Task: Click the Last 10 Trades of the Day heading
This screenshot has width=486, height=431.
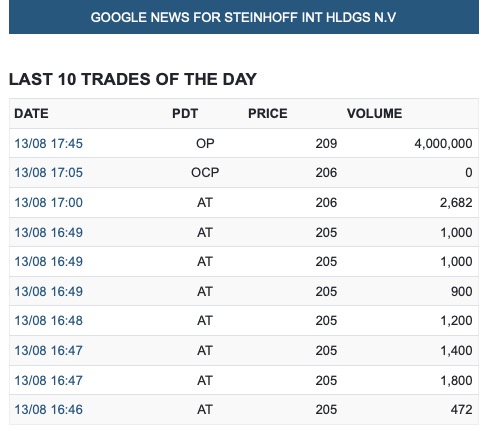Action: [x=133, y=79]
